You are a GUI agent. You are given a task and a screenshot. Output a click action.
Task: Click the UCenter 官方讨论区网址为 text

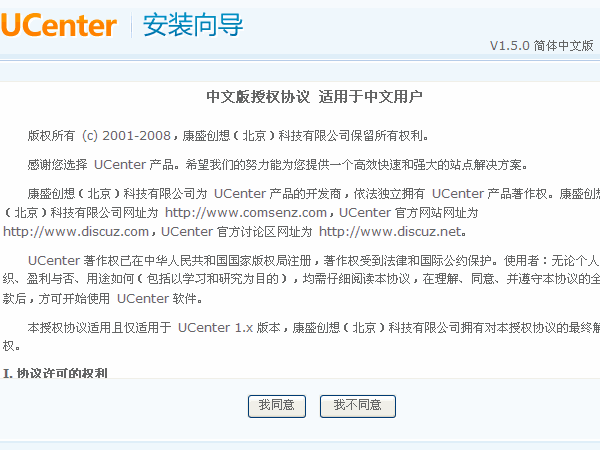(236, 232)
